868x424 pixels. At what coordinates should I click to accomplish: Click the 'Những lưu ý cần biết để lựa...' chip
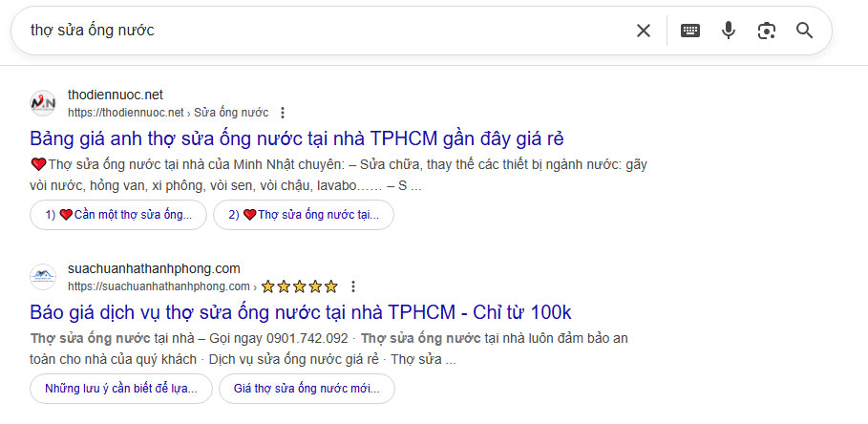tap(121, 389)
